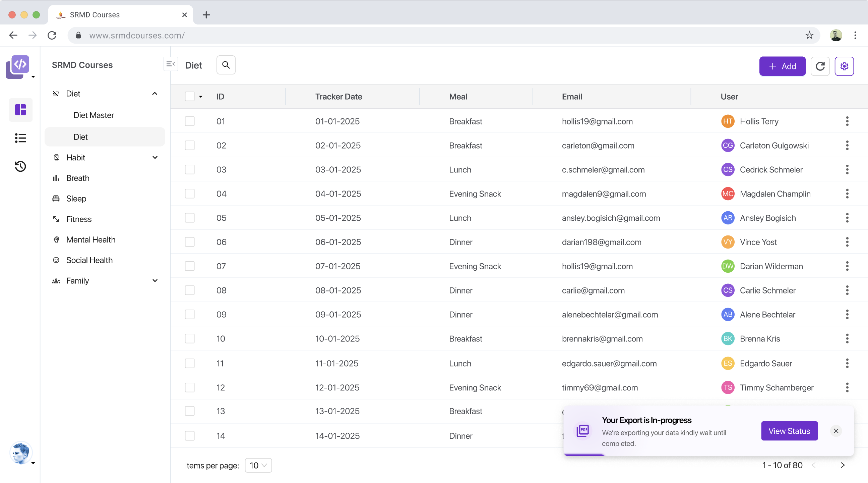This screenshot has width=868, height=483.
Task: Open the history clock icon in left rail
Action: click(x=20, y=166)
